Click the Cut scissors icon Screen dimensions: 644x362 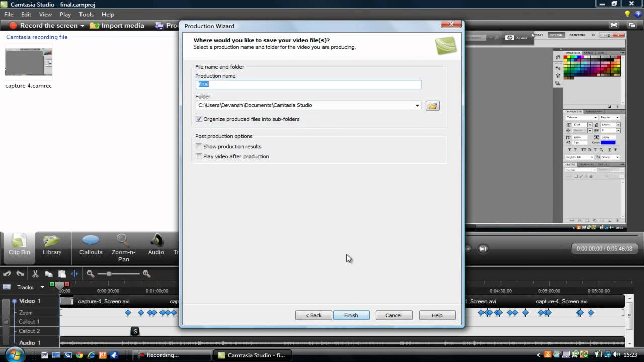[35, 274]
